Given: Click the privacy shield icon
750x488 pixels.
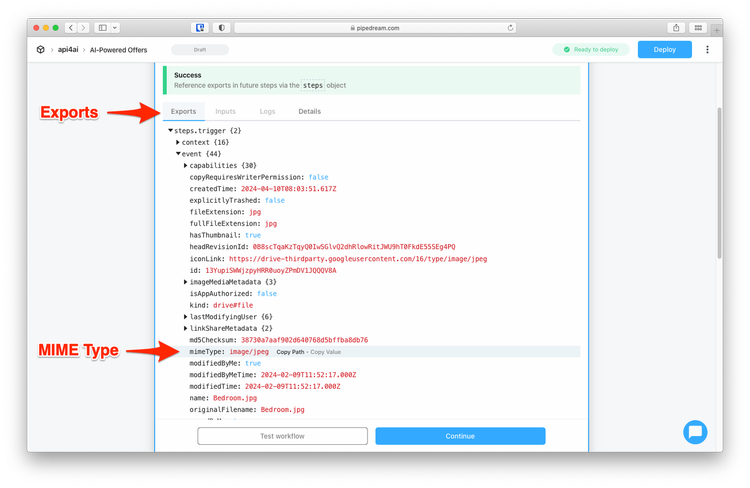Looking at the screenshot, I should pyautogui.click(x=221, y=28).
